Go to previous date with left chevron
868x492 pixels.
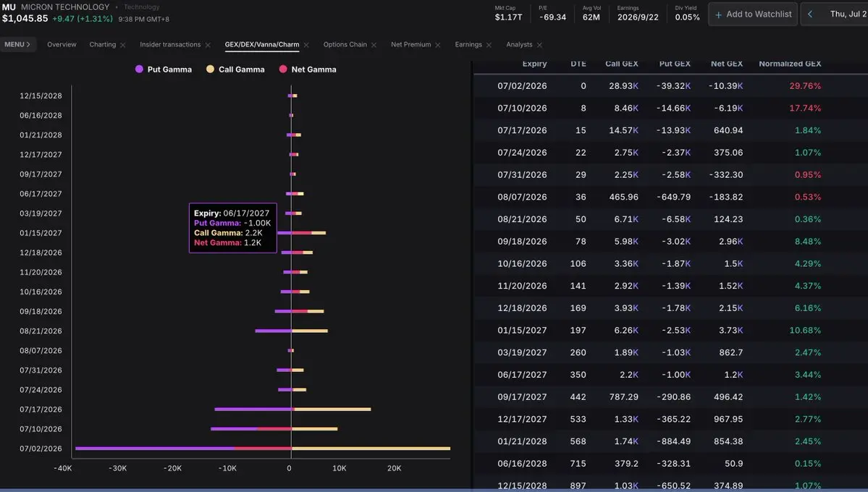tap(810, 14)
